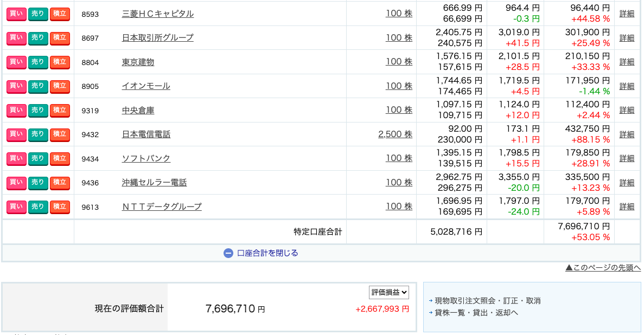Click the blue minus collapse icon
This screenshot has width=644, height=335.
tap(228, 253)
